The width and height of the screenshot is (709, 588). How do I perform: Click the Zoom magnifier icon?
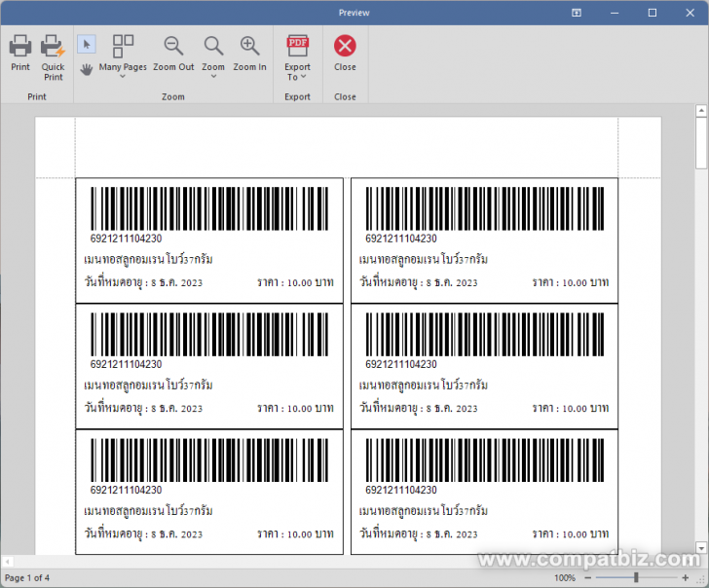coord(213,46)
